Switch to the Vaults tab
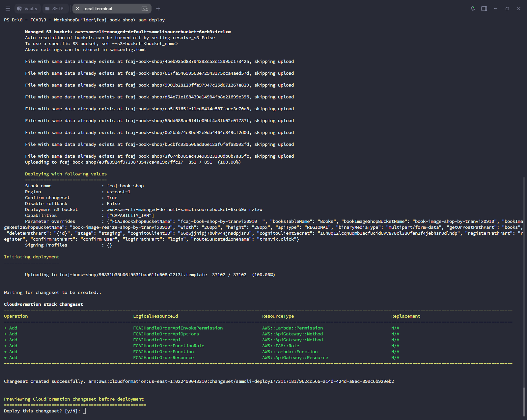 [27, 9]
